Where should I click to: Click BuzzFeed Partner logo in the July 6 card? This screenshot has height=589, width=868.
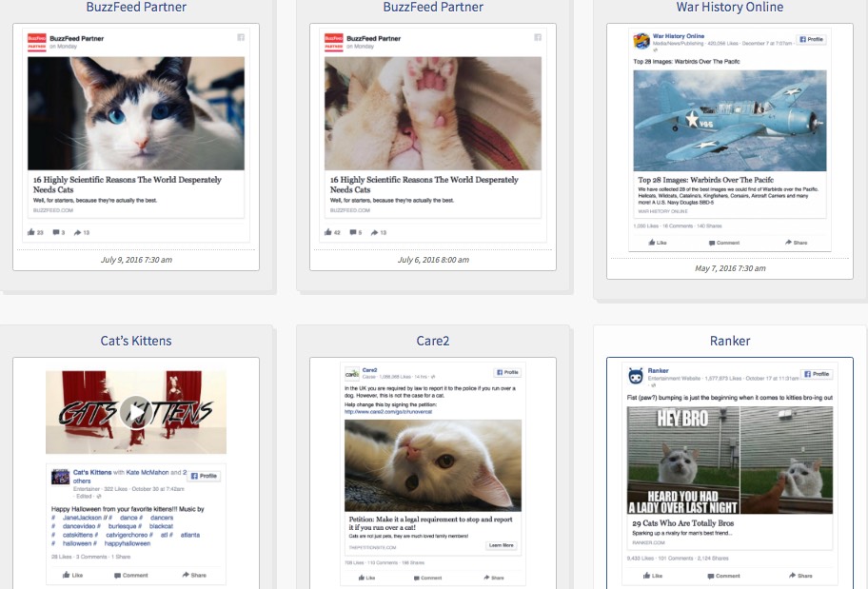(334, 42)
